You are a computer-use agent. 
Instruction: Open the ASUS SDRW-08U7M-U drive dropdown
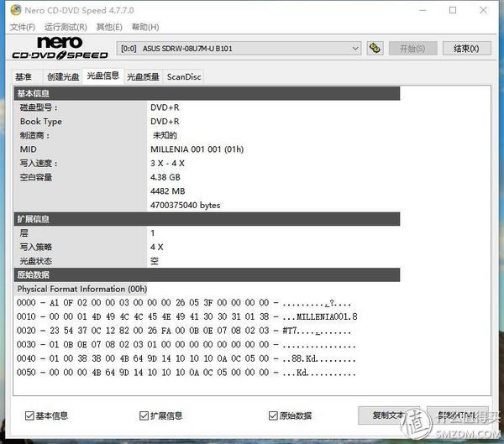(239, 49)
